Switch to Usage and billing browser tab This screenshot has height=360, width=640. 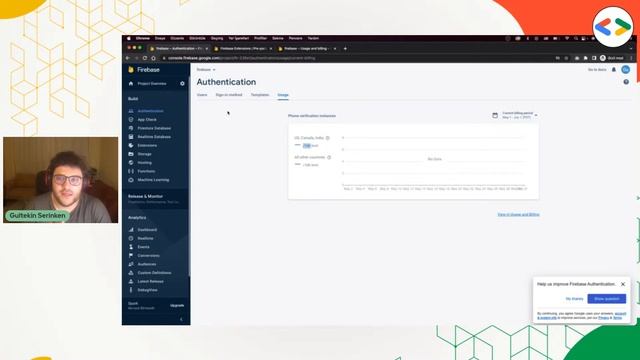coord(308,49)
